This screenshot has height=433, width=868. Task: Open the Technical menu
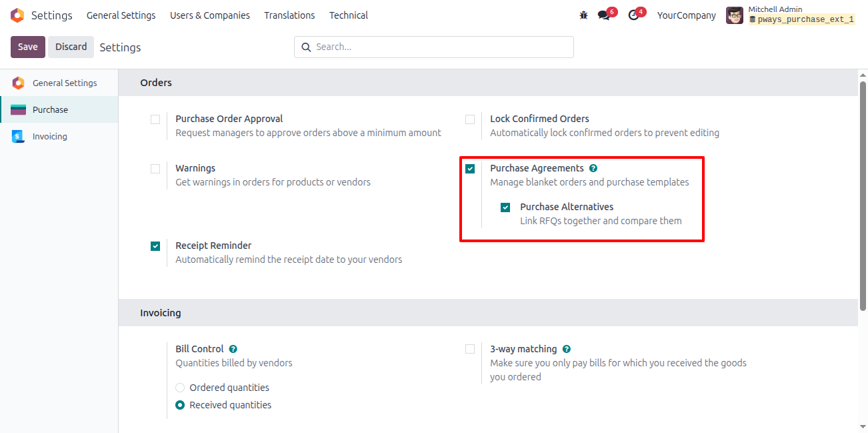[349, 15]
